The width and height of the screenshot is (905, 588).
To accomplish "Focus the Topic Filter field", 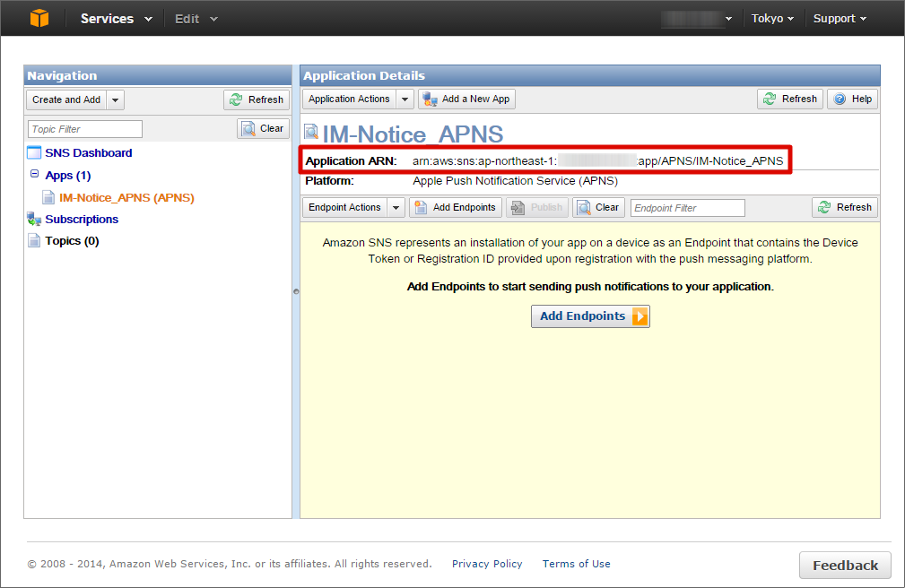I will click(85, 129).
